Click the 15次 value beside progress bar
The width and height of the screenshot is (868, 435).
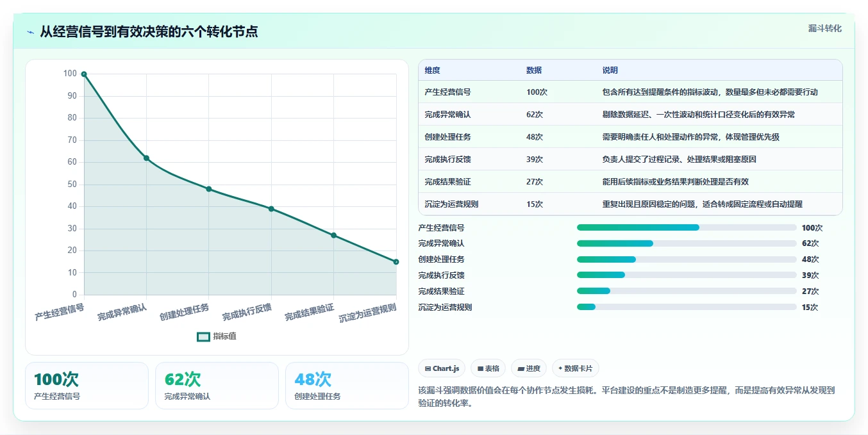(x=810, y=308)
